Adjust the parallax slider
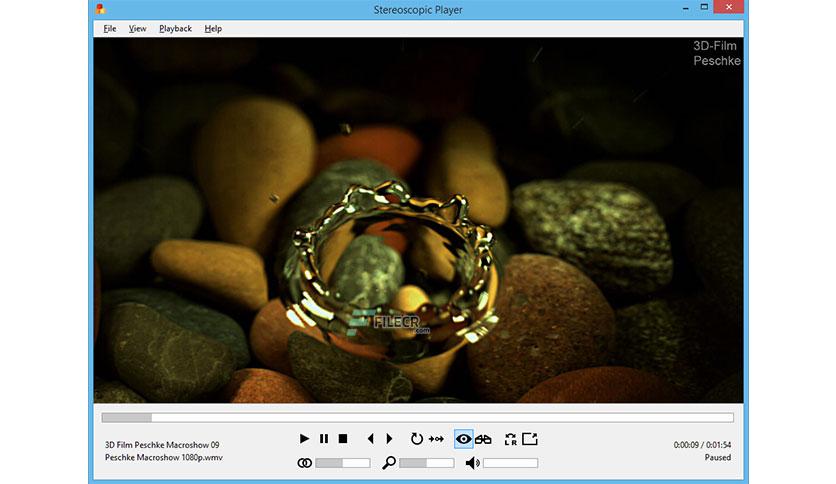 pos(342,463)
